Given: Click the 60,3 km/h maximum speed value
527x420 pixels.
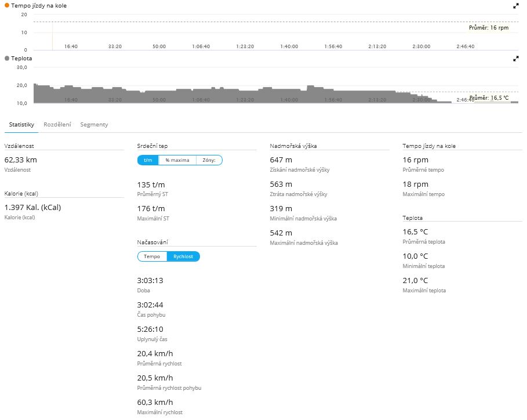Looking at the screenshot, I should (x=155, y=402).
